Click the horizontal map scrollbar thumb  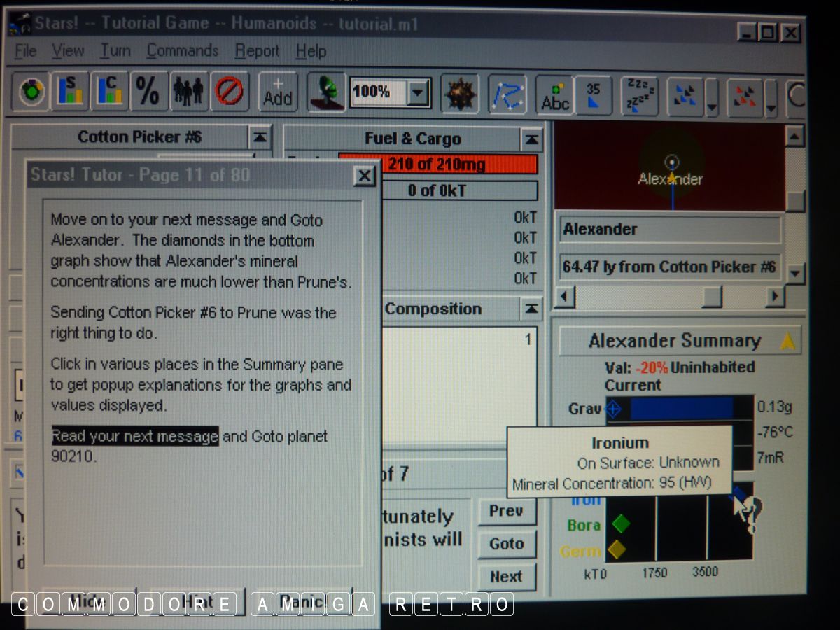(712, 297)
